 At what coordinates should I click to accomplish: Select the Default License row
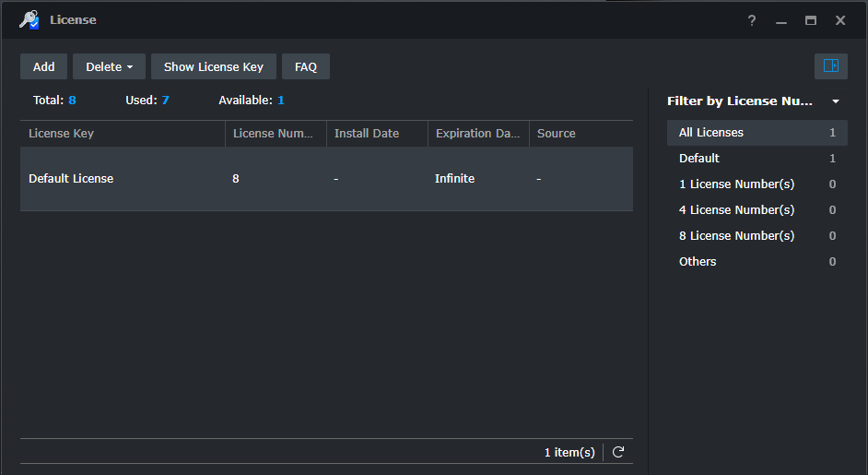tap(326, 179)
